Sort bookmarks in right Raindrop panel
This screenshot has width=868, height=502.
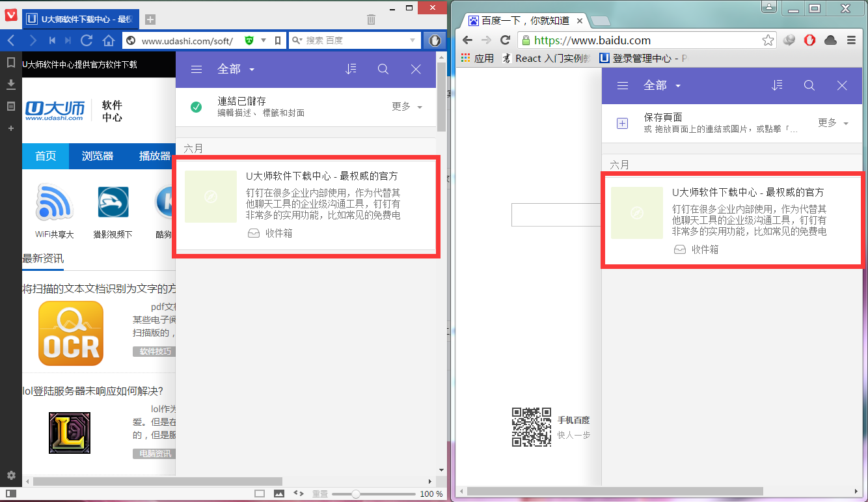click(x=777, y=85)
